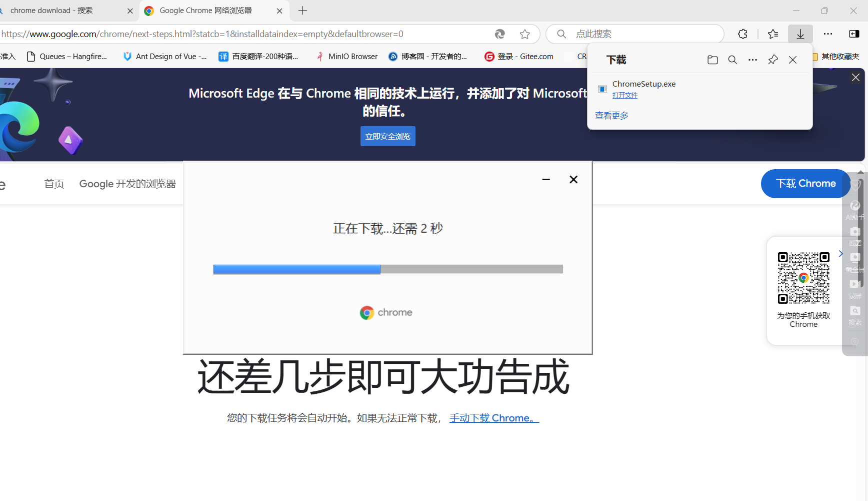
Task: Open downloads folder icon in panel
Action: point(712,60)
